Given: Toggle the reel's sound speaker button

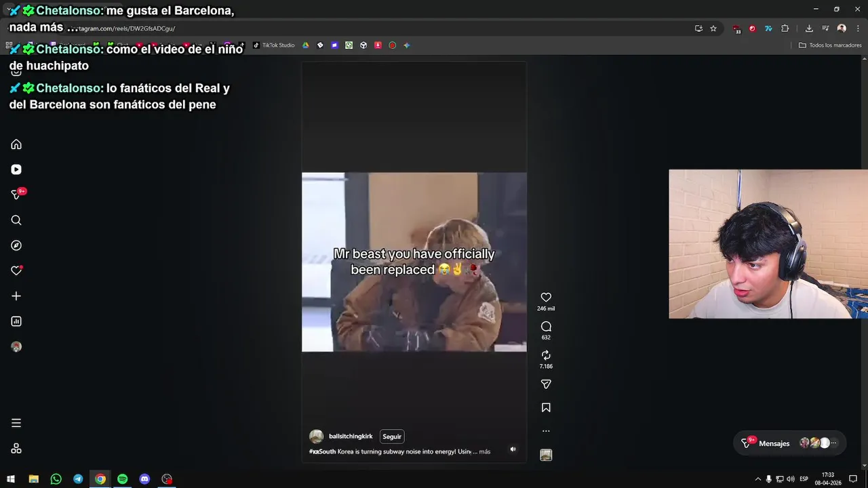Looking at the screenshot, I should pos(513,449).
